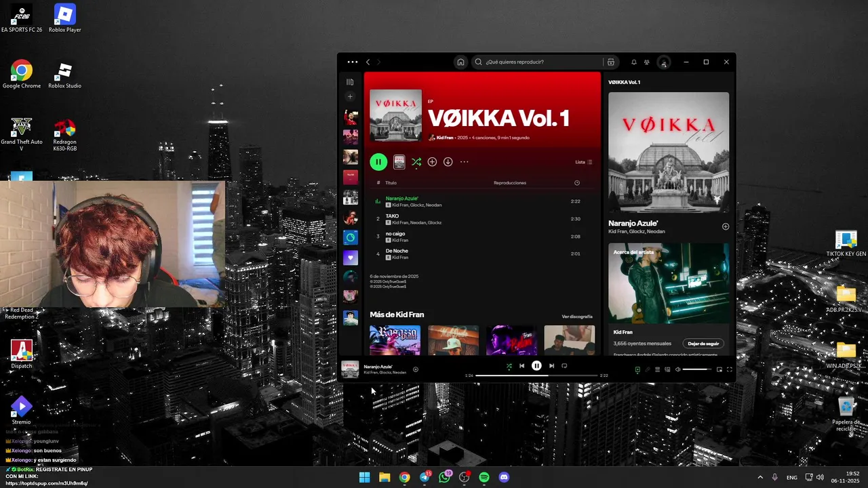
Task: Toggle the Now Playing view icon
Action: (637, 369)
